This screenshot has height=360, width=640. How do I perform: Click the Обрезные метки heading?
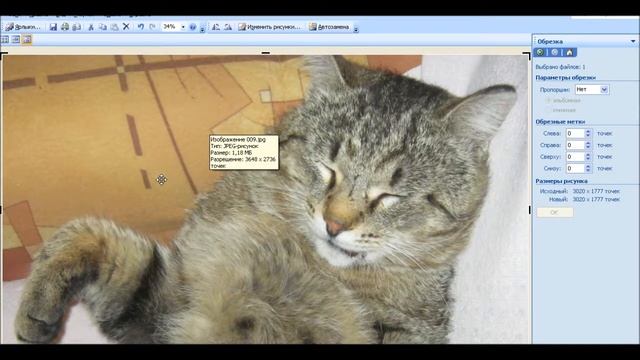560,122
